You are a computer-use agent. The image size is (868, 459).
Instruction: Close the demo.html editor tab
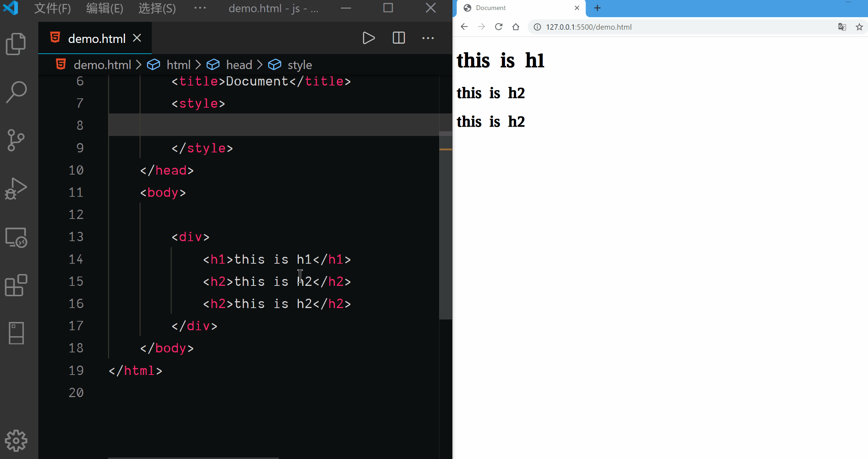(137, 38)
